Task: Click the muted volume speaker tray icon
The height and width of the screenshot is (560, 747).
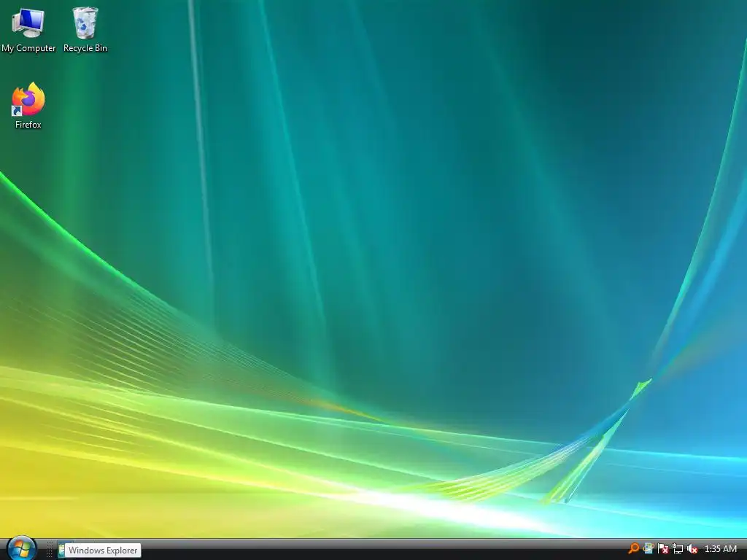Action: pyautogui.click(x=692, y=548)
